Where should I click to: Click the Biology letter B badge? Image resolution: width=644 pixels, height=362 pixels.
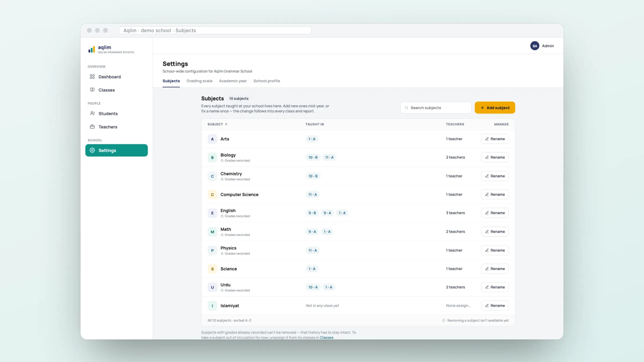[212, 157]
